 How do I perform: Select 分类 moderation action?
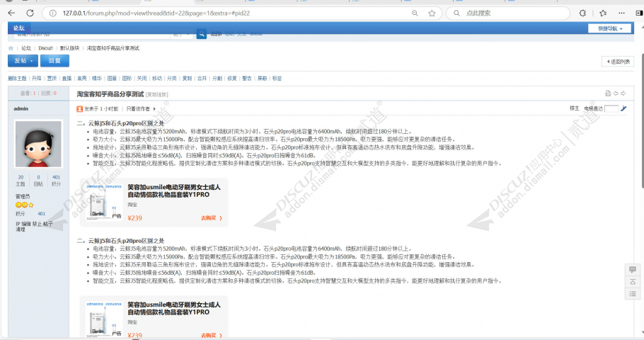[x=172, y=78]
